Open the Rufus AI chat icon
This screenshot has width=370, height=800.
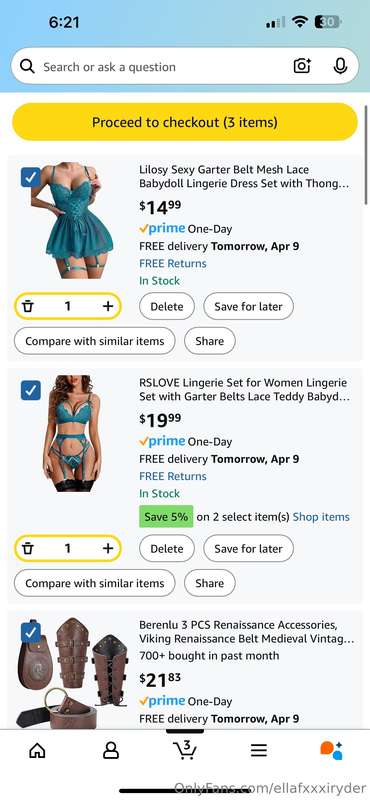331,750
